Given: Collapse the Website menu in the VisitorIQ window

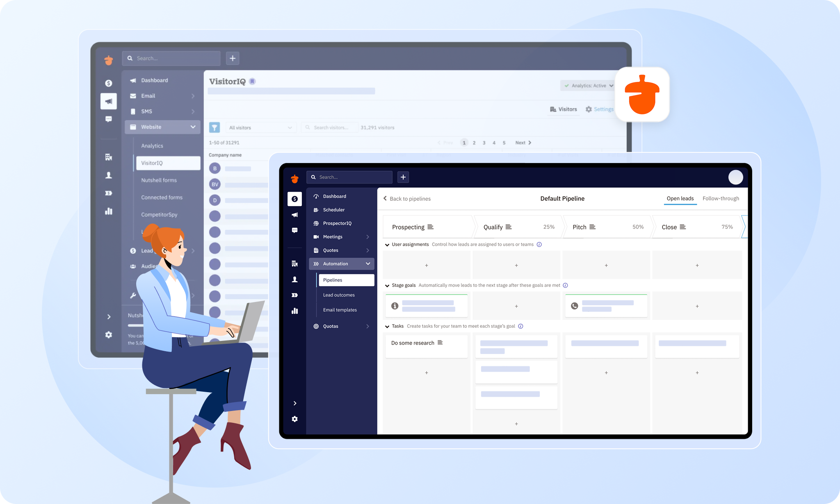Looking at the screenshot, I should pos(193,127).
